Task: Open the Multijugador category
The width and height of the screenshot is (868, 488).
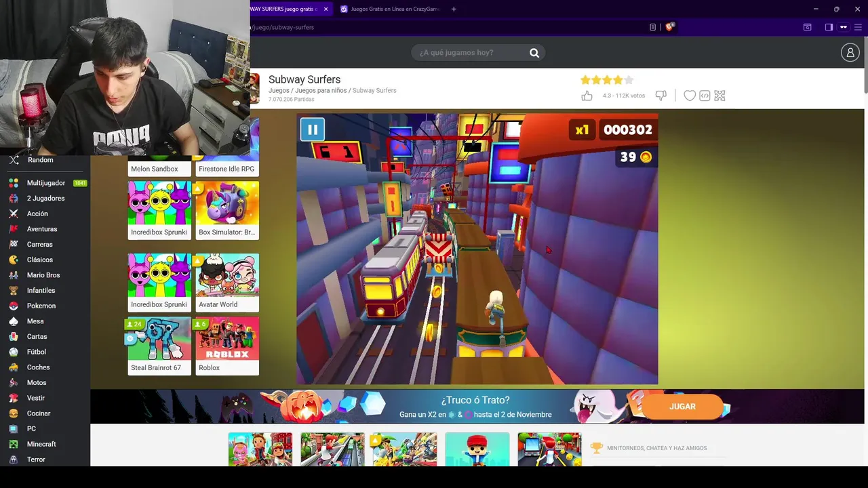Action: (46, 183)
